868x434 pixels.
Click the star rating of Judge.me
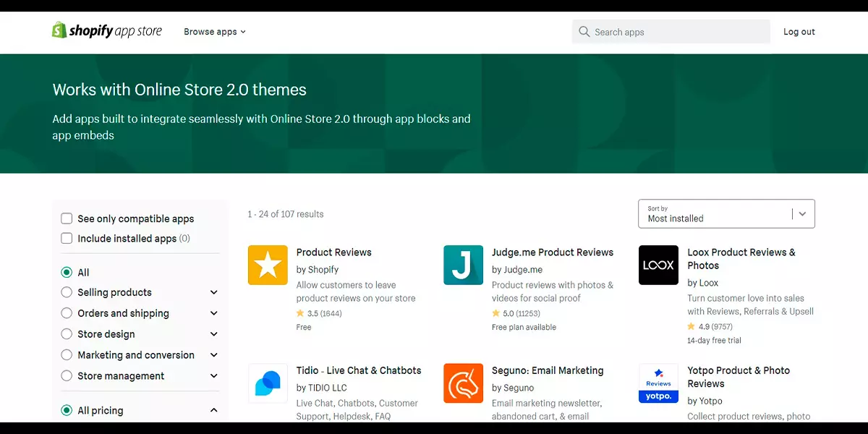516,313
